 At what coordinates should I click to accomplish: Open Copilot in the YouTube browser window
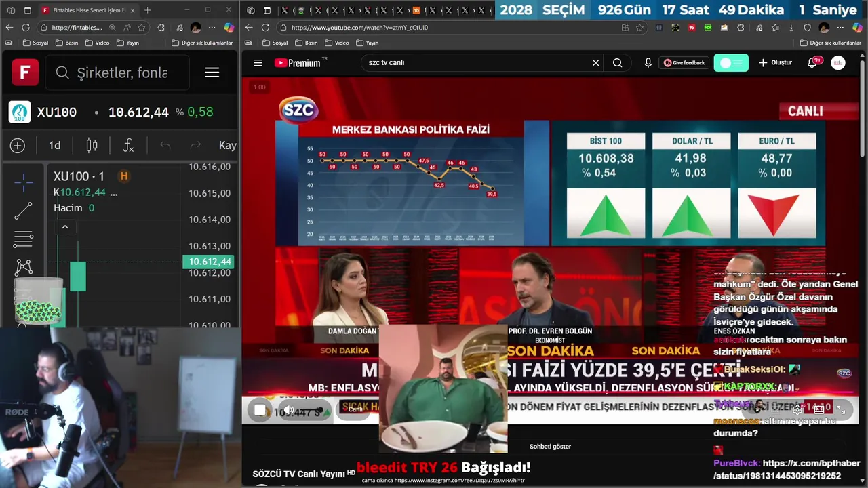[858, 27]
